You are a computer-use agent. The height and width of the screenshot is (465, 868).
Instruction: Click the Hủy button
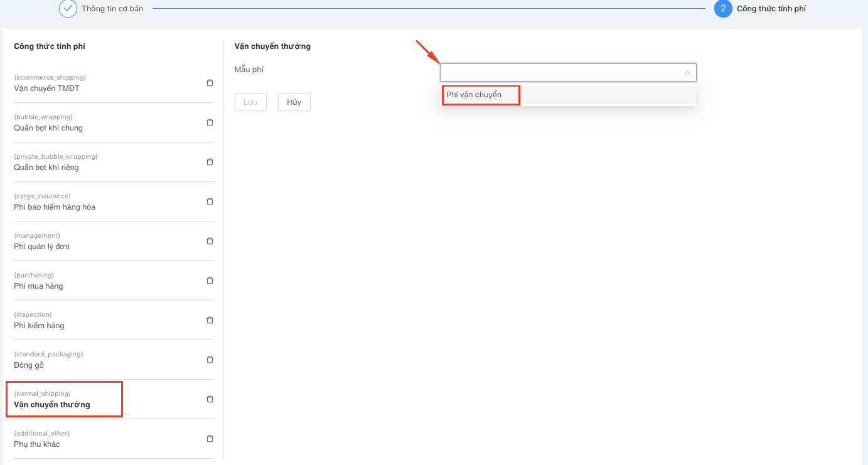point(294,102)
